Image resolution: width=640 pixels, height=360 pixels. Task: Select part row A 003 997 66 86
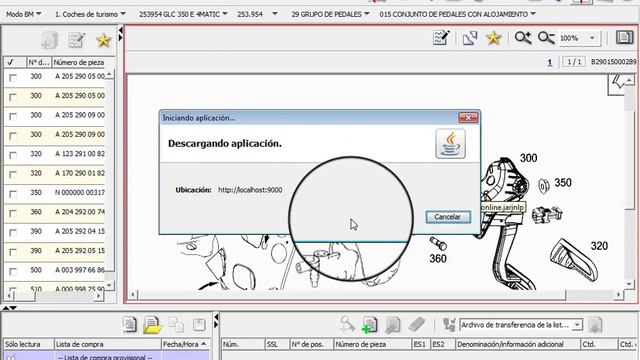[x=55, y=270]
